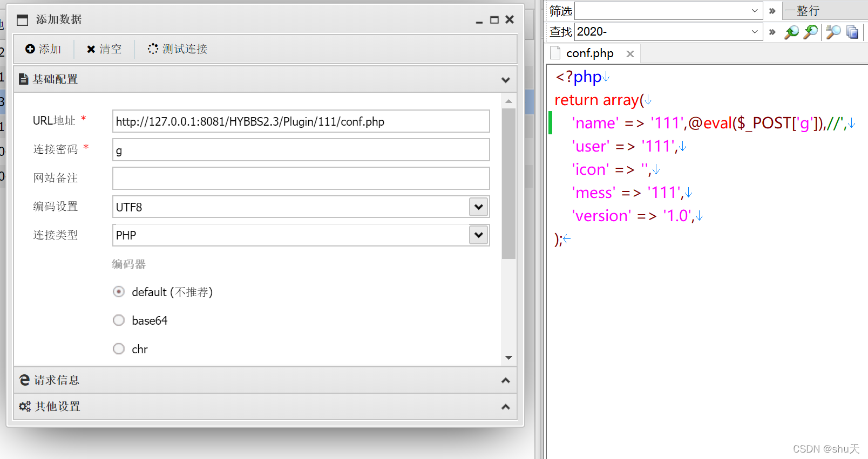Close the 添加数据 dialog

510,19
